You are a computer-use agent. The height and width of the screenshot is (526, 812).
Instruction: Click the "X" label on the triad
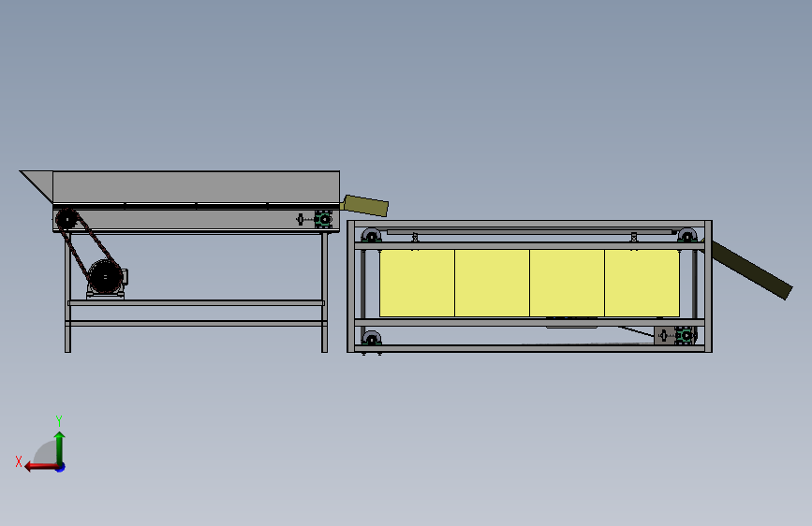click(x=19, y=461)
